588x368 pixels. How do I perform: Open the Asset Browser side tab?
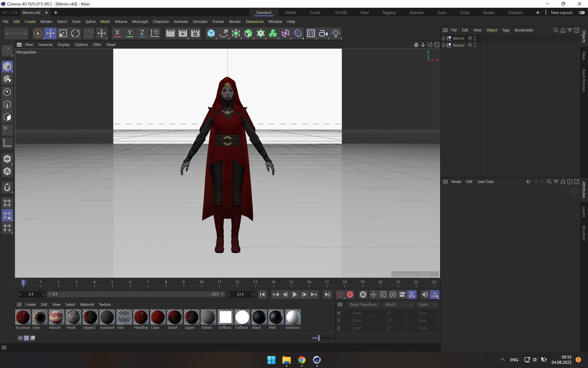(584, 80)
